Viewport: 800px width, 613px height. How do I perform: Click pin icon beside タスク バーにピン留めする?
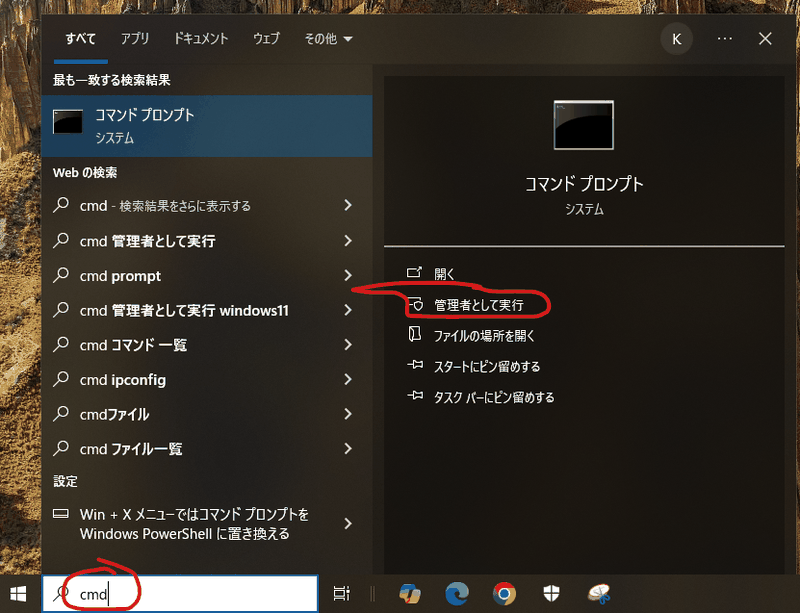415,396
